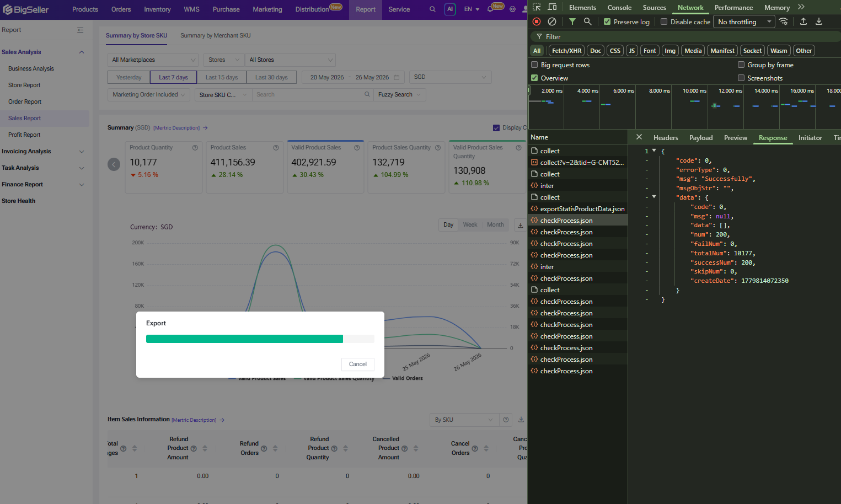
Task: Toggle the Display checkbox in Summary
Action: tap(496, 127)
